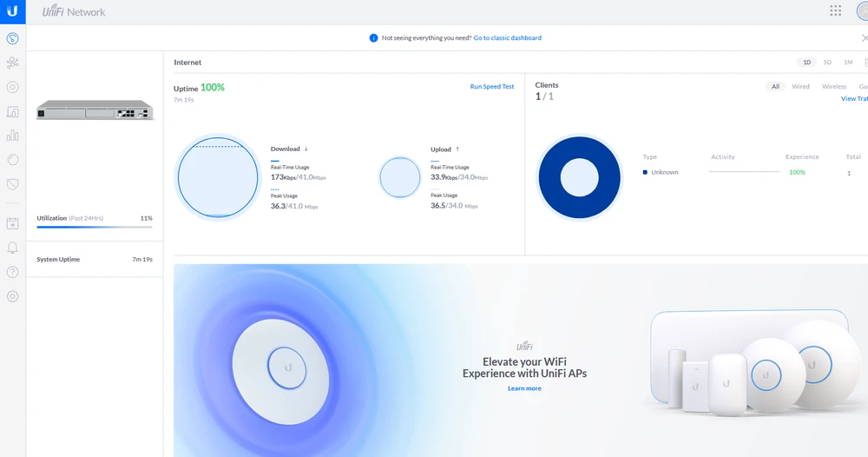The height and width of the screenshot is (457, 868).
Task: Click the Upload peak usage 36.5/34.0 value
Action: point(454,206)
